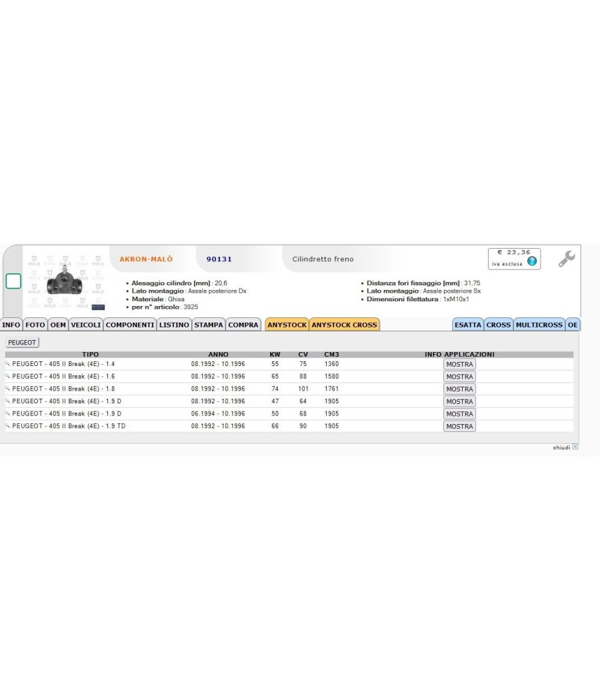Click MOSTRA for 405 II Break 1.8
This screenshot has width=600, height=700.
(459, 389)
